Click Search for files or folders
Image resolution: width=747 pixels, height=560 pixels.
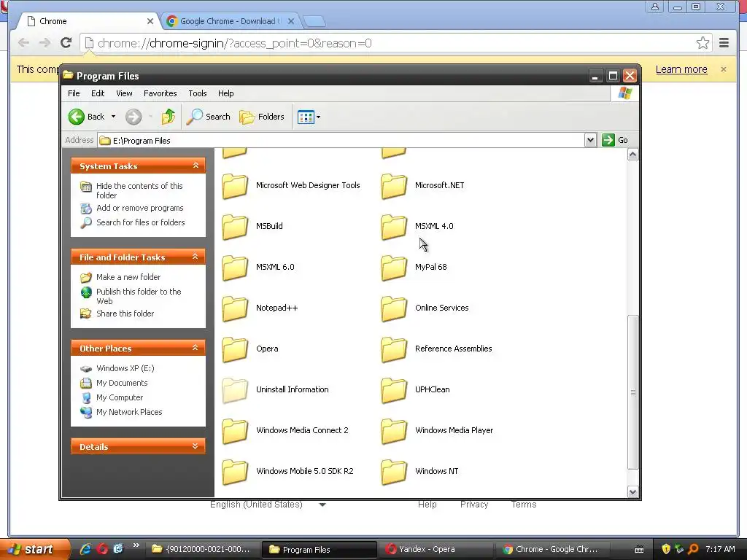point(141,222)
